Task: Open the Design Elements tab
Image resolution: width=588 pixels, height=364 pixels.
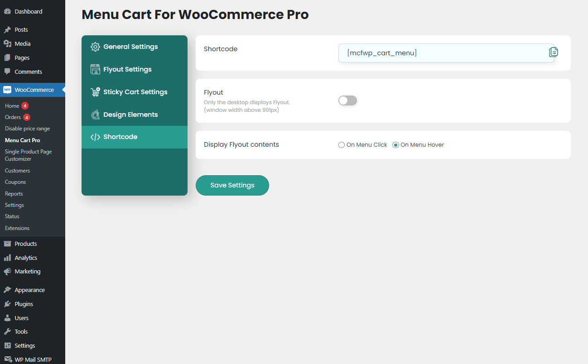Action: tap(135, 115)
